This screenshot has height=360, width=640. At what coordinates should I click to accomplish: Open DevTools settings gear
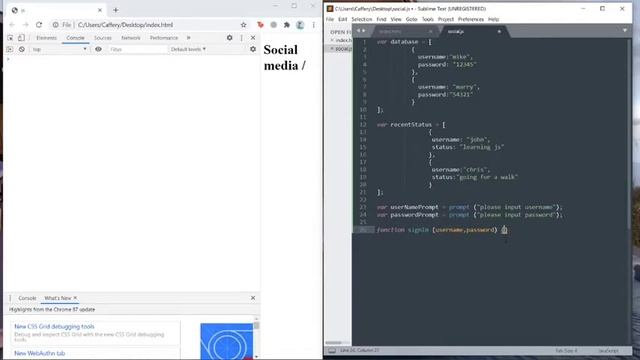[229, 38]
